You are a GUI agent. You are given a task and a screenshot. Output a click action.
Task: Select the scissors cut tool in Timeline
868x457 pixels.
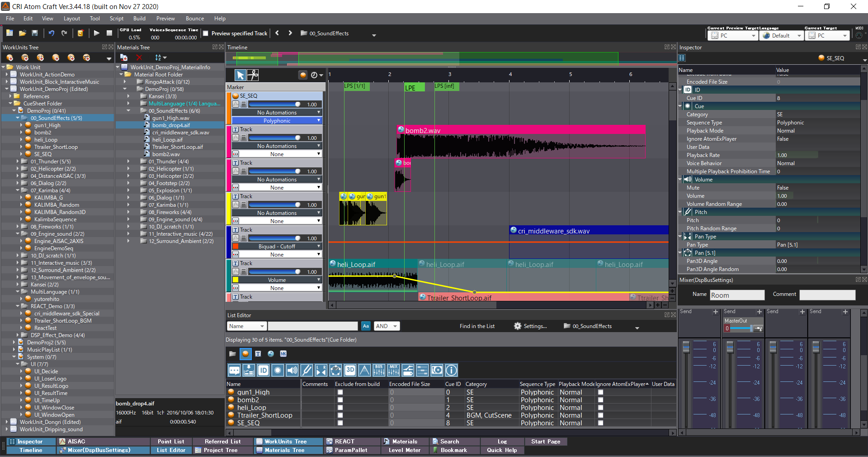(x=253, y=75)
